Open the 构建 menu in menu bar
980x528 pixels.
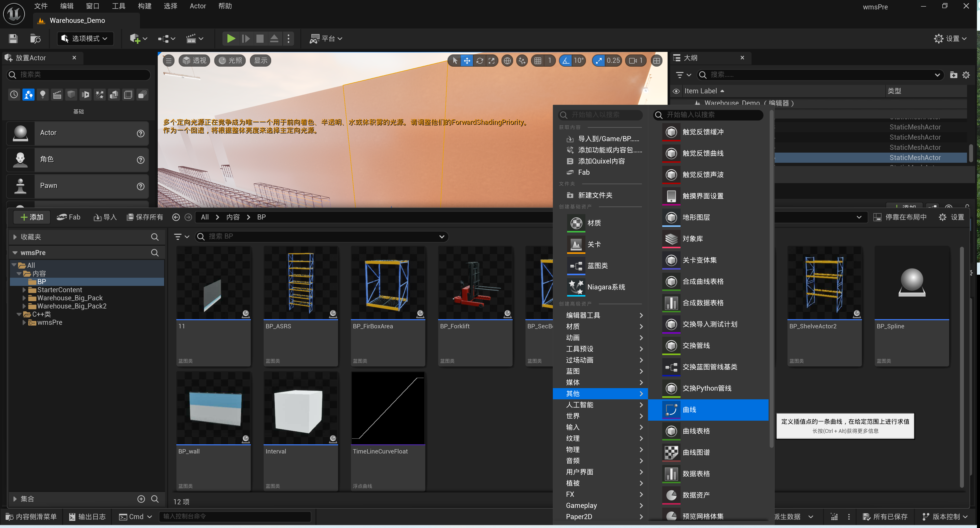coord(145,6)
